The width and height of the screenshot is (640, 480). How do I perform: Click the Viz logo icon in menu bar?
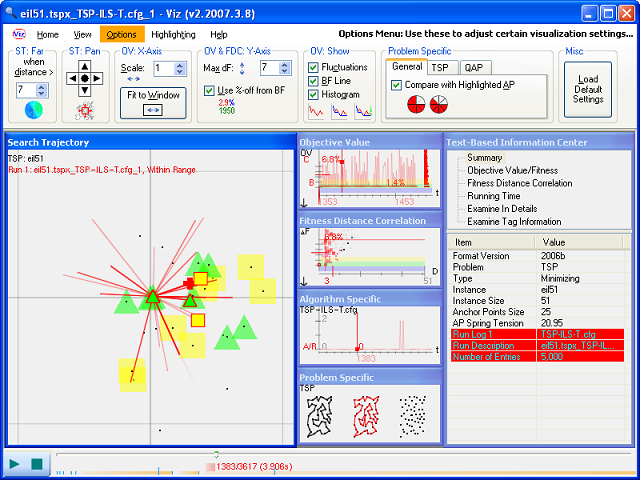19,34
